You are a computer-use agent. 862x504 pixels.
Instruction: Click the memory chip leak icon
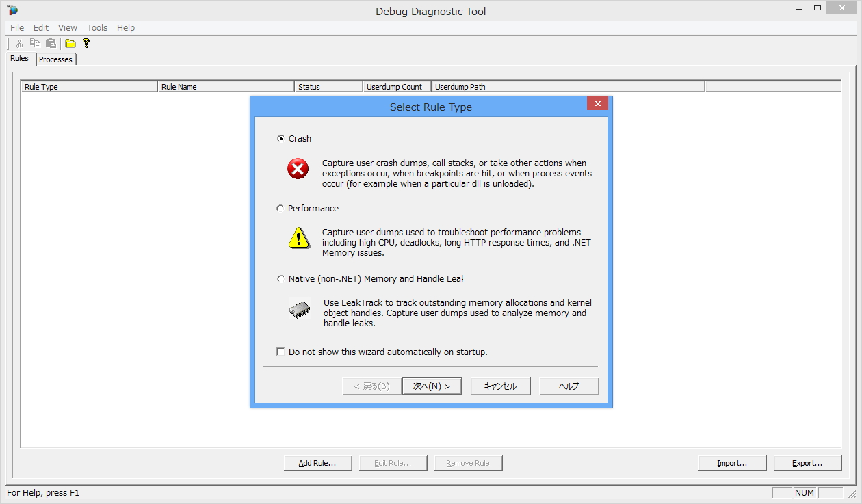tap(300, 310)
